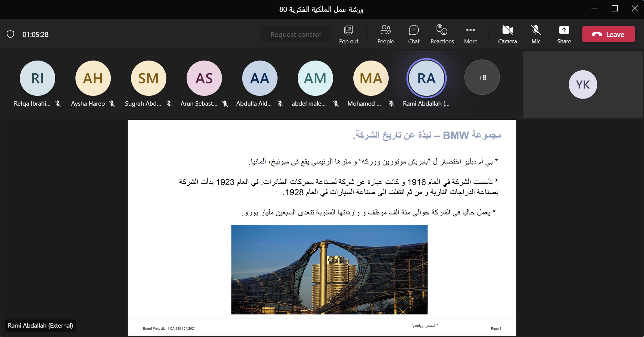Open the Share content tray
This screenshot has height=337, width=644.
pyautogui.click(x=564, y=34)
